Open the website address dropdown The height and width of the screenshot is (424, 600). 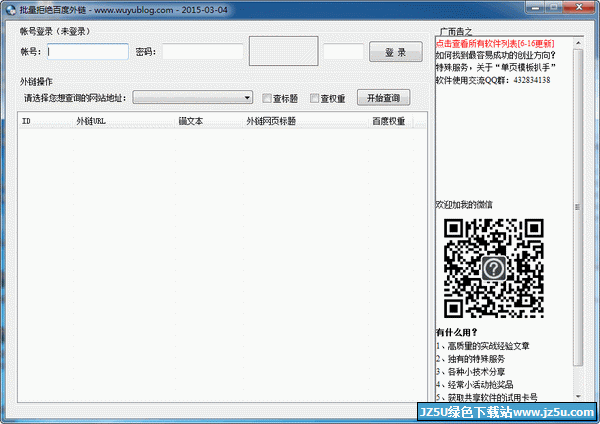pyautogui.click(x=192, y=98)
